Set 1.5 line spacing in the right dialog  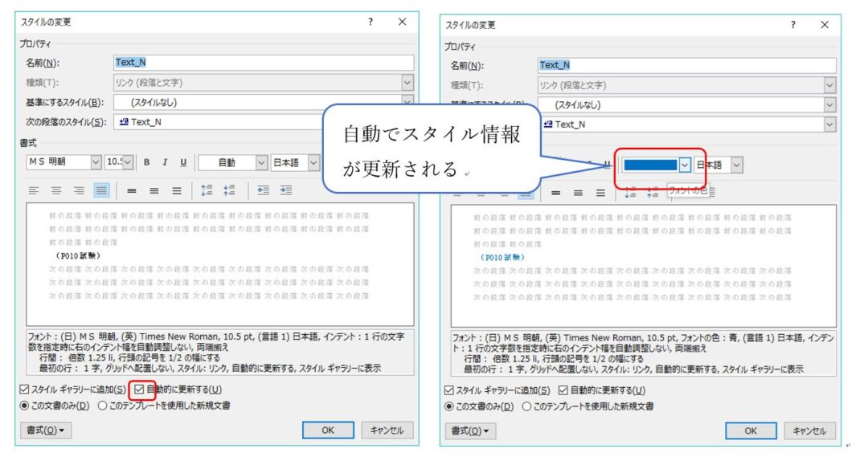[x=579, y=193]
